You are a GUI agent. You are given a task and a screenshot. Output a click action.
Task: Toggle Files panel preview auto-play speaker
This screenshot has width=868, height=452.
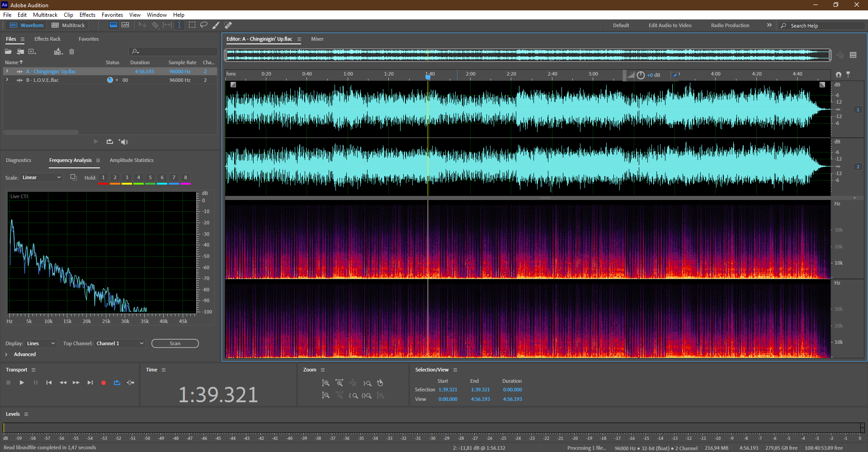point(123,142)
